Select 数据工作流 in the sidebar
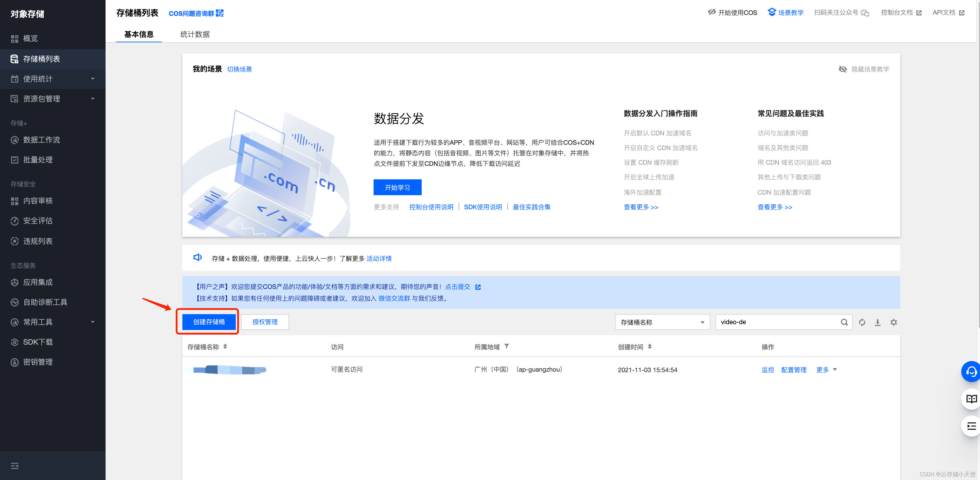980x480 pixels. 41,140
